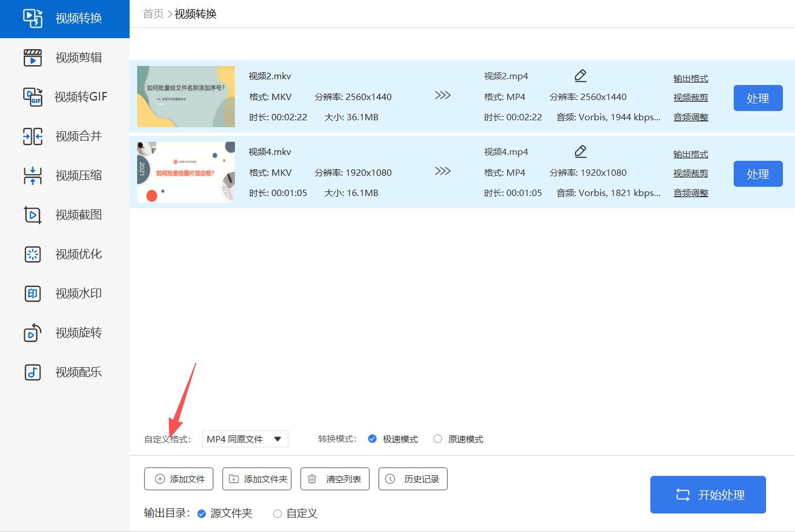Click 处理 button for 视频4.mkv

pyautogui.click(x=758, y=174)
